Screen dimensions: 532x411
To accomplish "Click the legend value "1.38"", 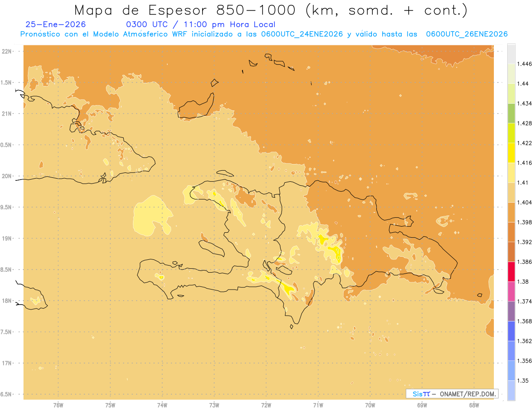I will [x=522, y=282].
